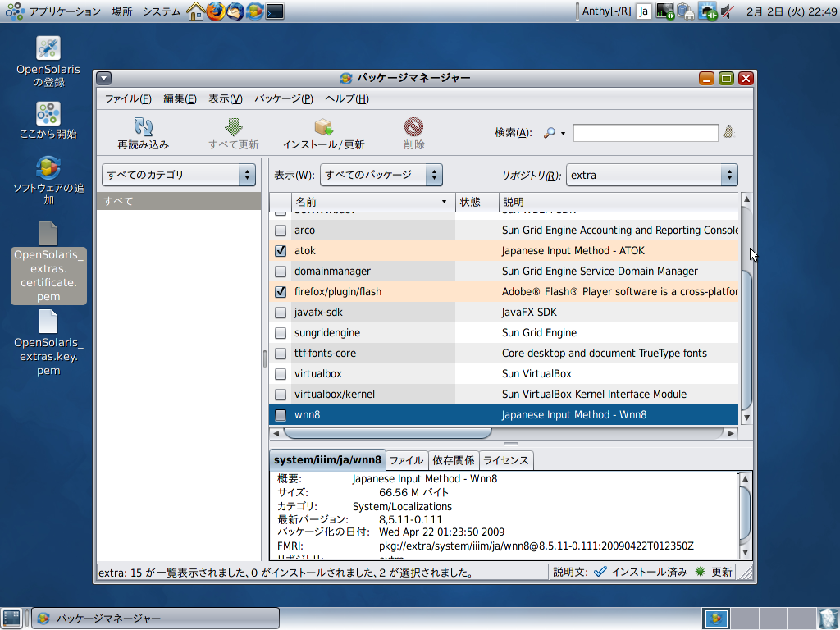Click the power manager tray icon
The height and width of the screenshot is (630, 840).
(686, 11)
